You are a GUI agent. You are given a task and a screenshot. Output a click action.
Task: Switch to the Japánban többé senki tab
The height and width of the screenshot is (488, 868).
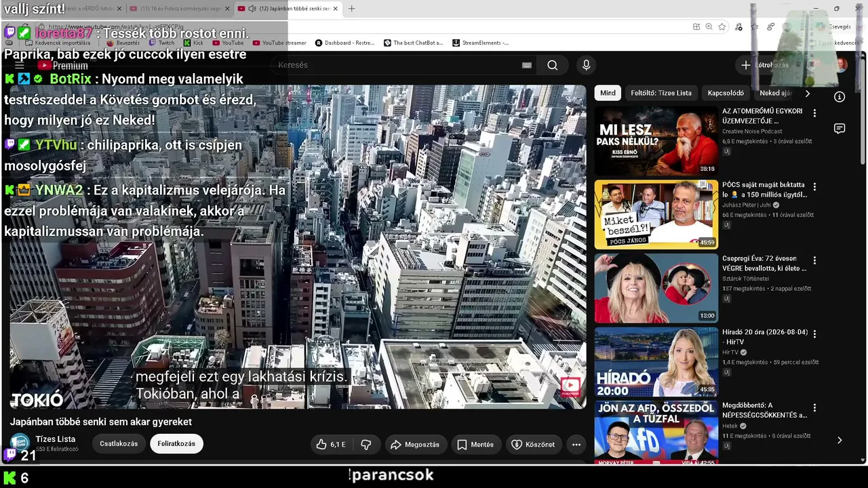(288, 9)
